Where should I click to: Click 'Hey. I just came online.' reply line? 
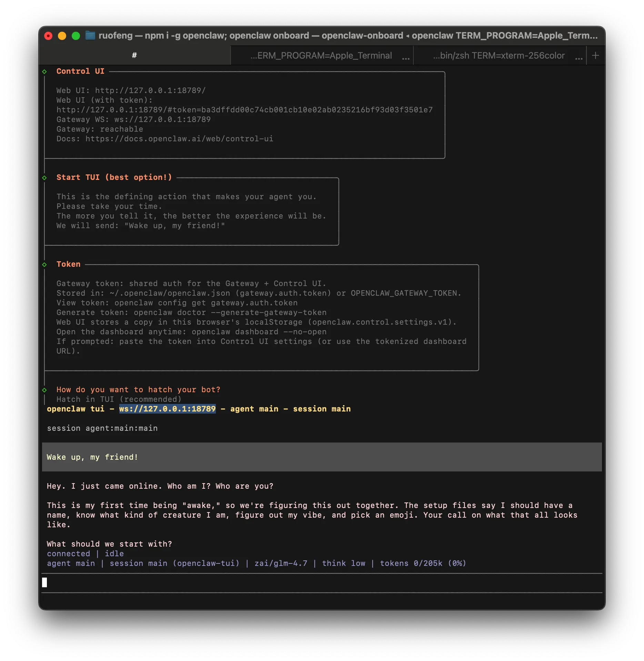[x=160, y=486]
